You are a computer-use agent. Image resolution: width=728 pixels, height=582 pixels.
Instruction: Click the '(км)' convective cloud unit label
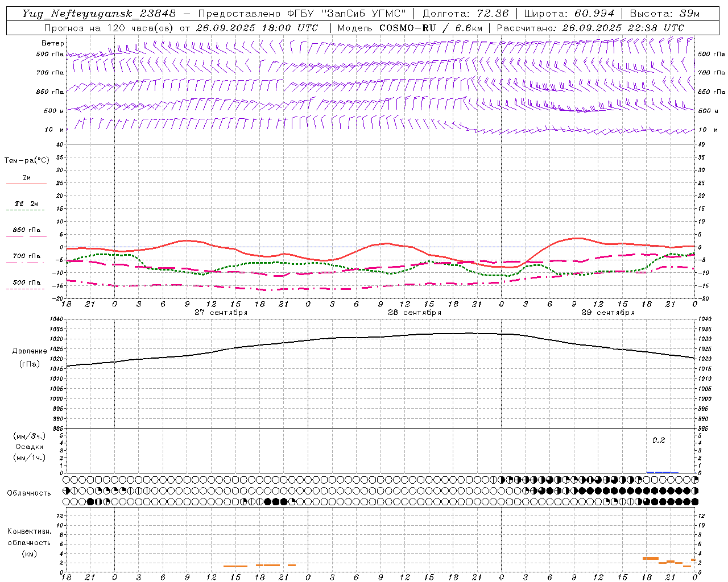30,554
